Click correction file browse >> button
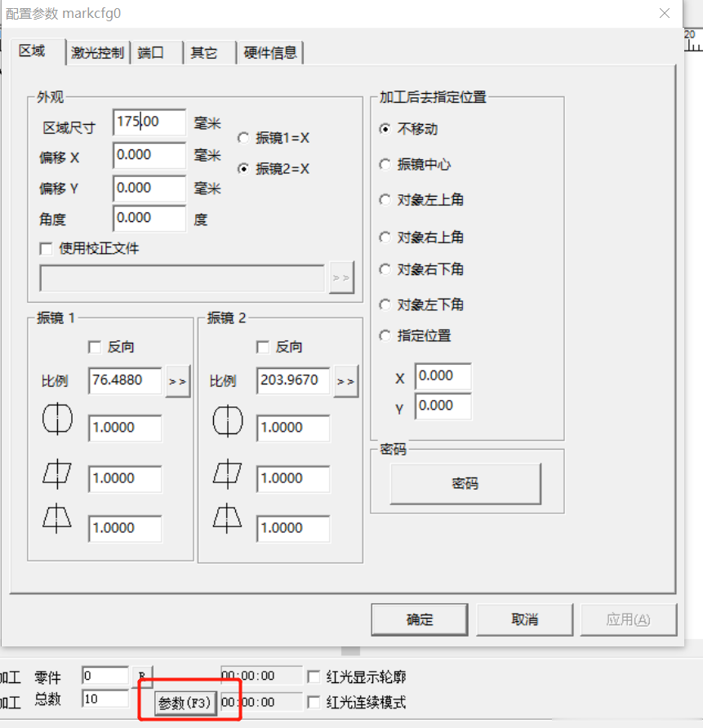The width and height of the screenshot is (703, 728). click(x=341, y=277)
